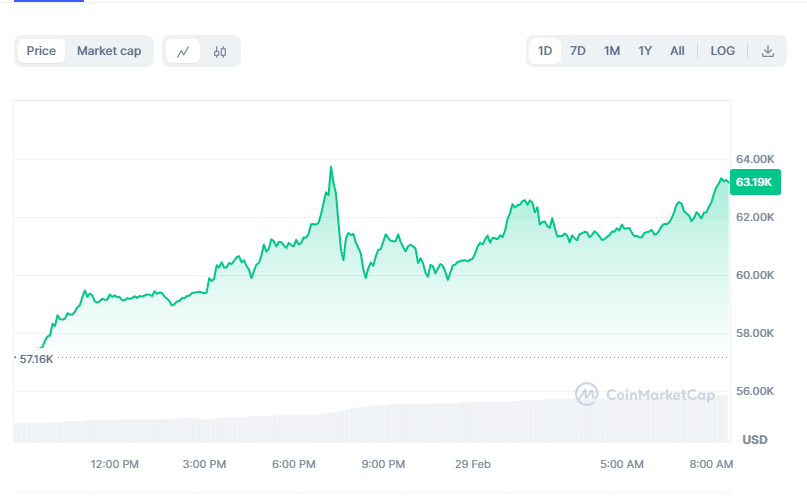
Task: Switch to candlestick chart icon
Action: 220,51
